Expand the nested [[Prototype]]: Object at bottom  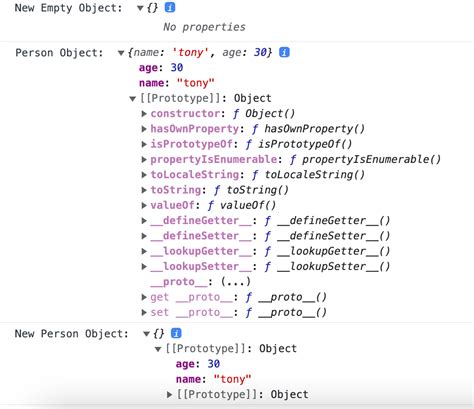pyautogui.click(x=169, y=395)
